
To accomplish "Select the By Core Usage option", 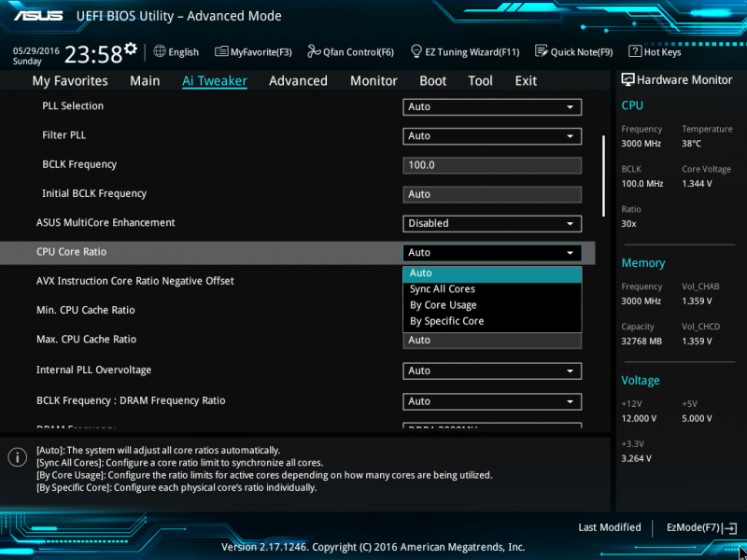I will (444, 305).
